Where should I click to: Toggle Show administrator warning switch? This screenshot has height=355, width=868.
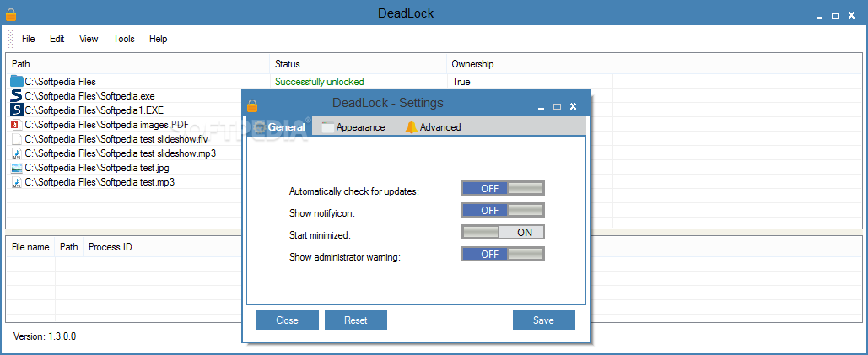tap(504, 255)
